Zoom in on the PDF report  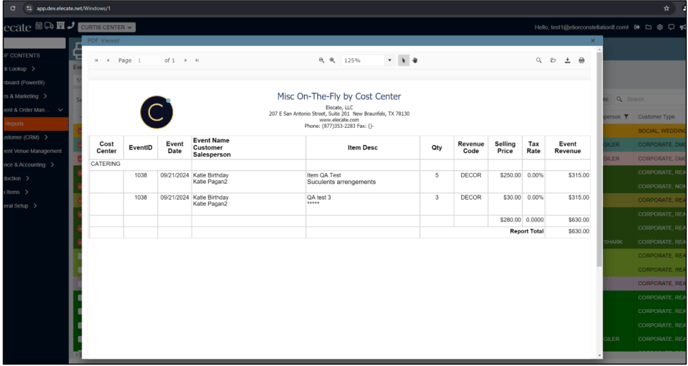coord(333,61)
